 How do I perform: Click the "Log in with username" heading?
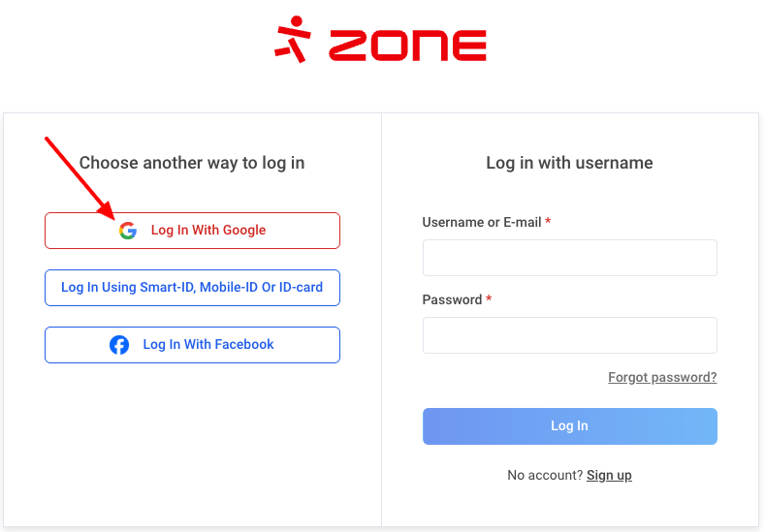pyautogui.click(x=569, y=163)
